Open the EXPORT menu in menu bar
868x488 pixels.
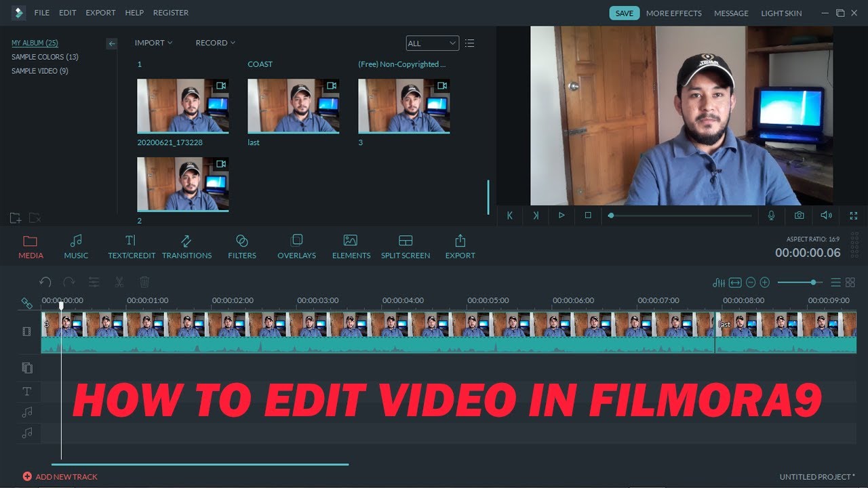click(x=100, y=13)
